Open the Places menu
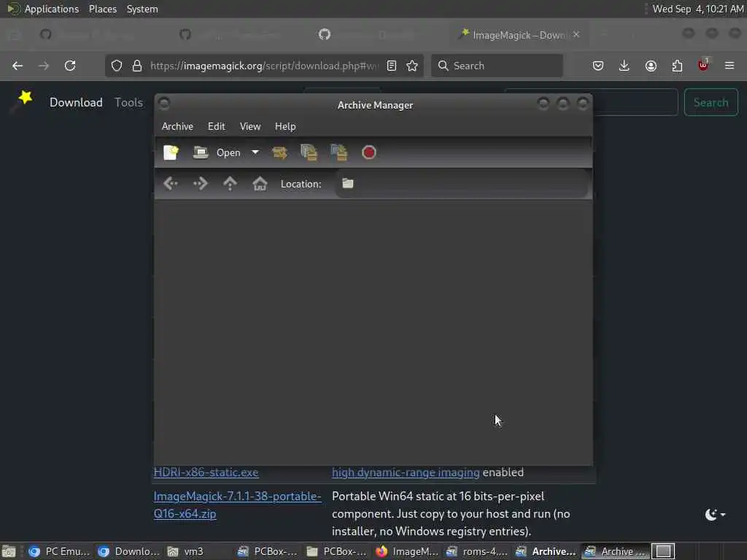The height and width of the screenshot is (560, 747). point(103,9)
